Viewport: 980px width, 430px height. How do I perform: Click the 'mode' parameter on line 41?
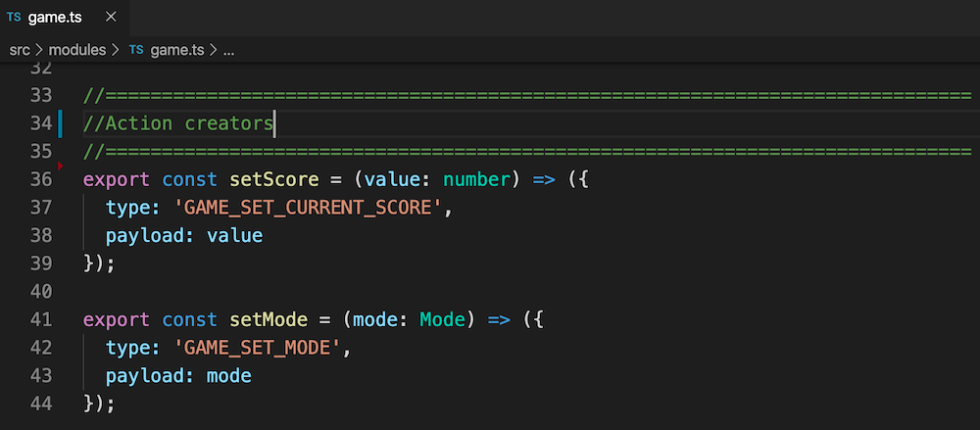(x=375, y=320)
